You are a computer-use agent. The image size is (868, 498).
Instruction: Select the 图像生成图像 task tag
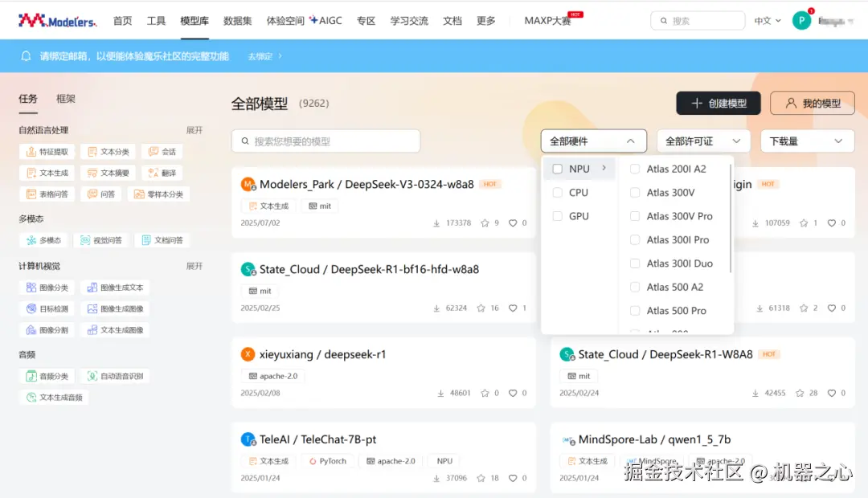(115, 308)
